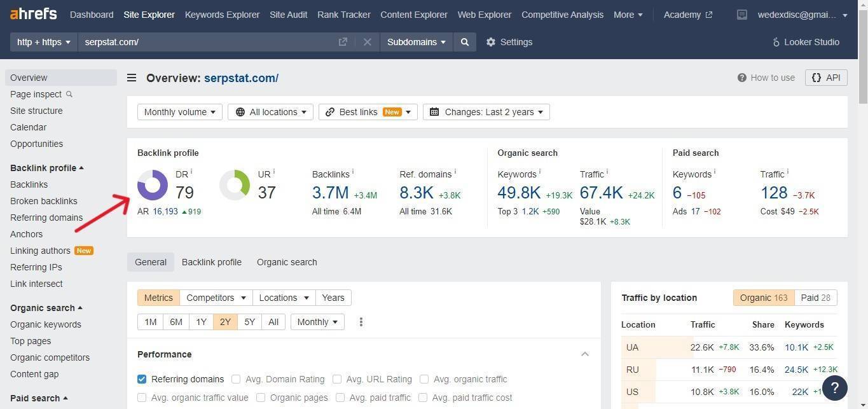Click the Page inspect search icon
The width and height of the screenshot is (868, 409).
coord(69,94)
